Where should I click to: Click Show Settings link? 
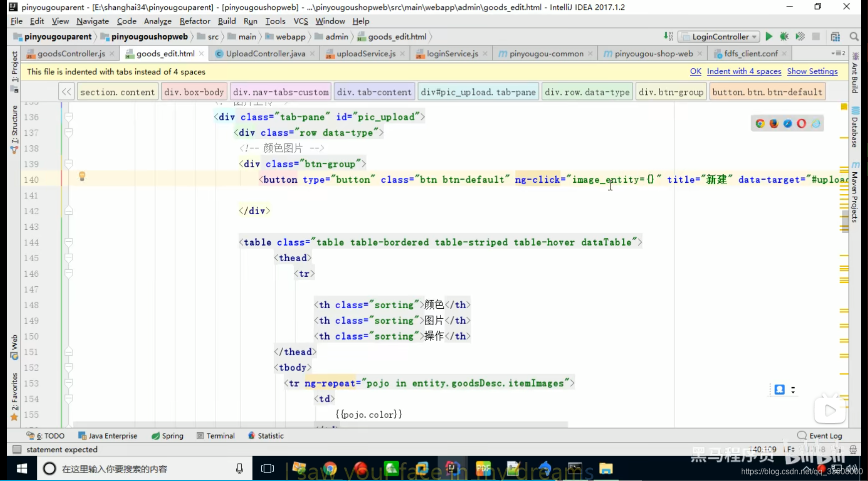812,71
